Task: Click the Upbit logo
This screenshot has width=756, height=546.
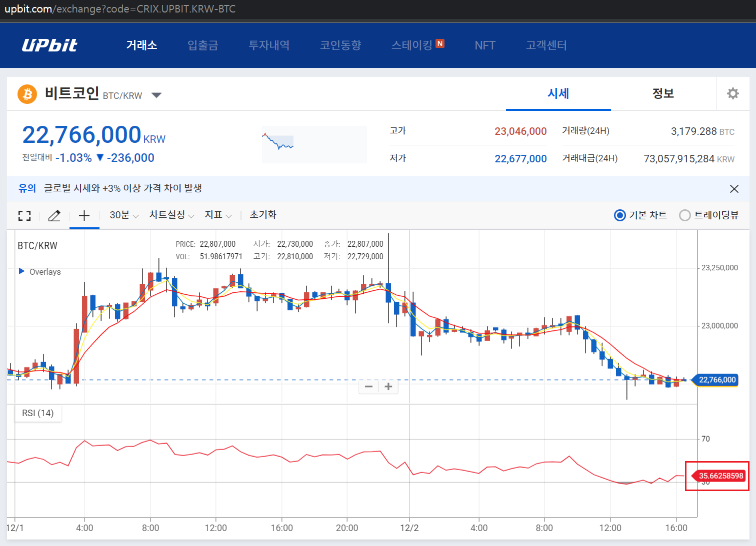Action: 49,45
